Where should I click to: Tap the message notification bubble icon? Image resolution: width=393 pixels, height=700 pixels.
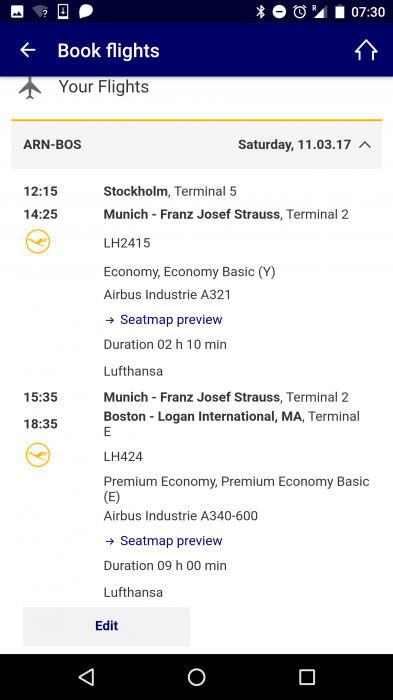[x=86, y=12]
